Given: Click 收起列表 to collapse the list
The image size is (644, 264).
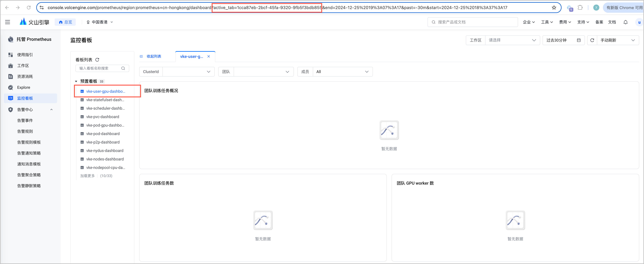Looking at the screenshot, I should [151, 56].
